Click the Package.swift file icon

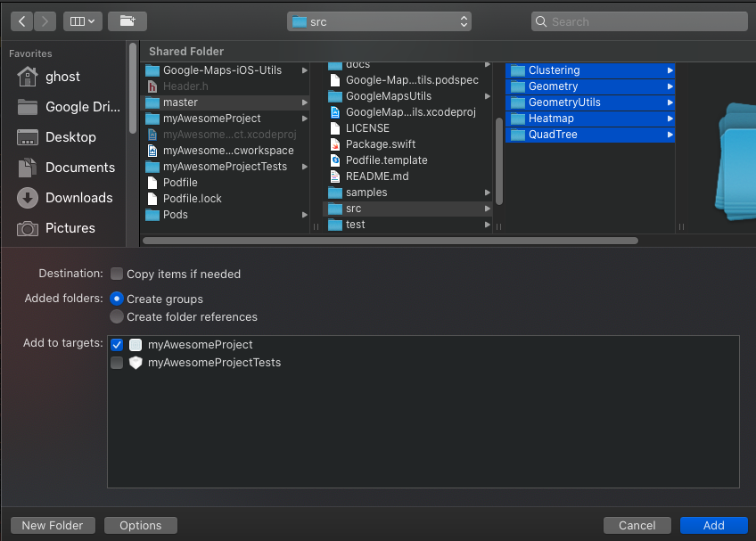(x=335, y=144)
